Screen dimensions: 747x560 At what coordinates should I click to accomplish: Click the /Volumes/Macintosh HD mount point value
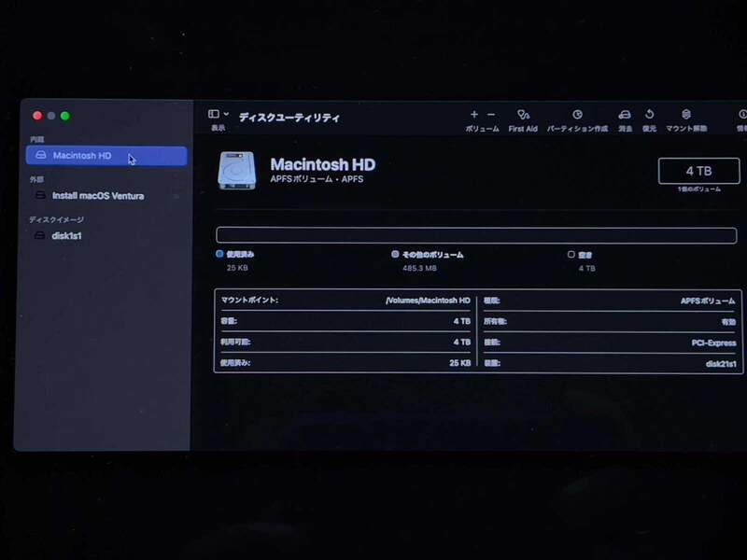(x=428, y=301)
